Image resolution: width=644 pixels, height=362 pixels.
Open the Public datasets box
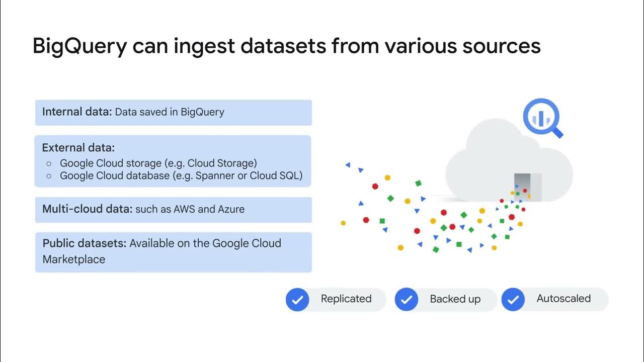174,252
